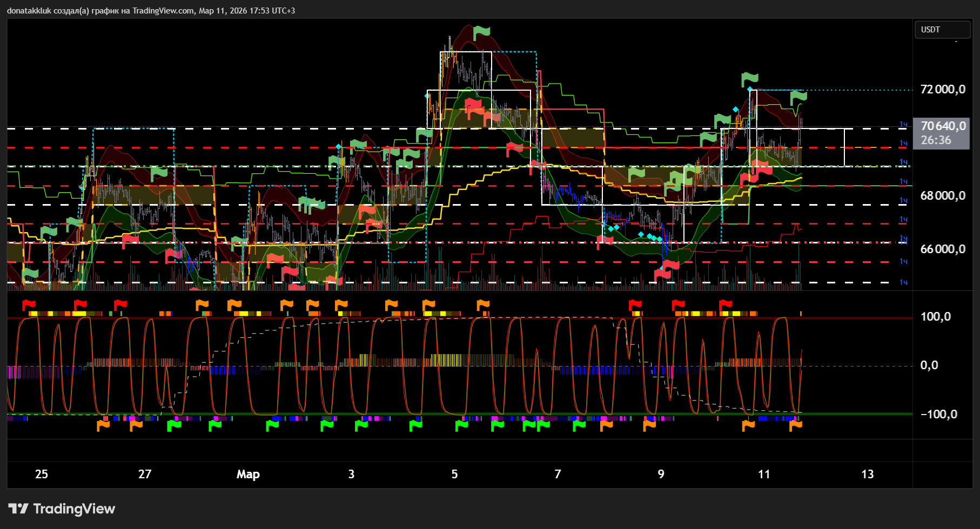Image resolution: width=980 pixels, height=529 pixels.
Task: Click the 100,0 oscillator scale label
Action: pyautogui.click(x=936, y=317)
